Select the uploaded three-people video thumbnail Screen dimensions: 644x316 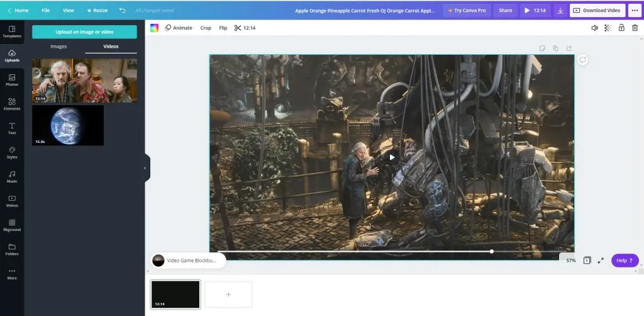coord(84,80)
